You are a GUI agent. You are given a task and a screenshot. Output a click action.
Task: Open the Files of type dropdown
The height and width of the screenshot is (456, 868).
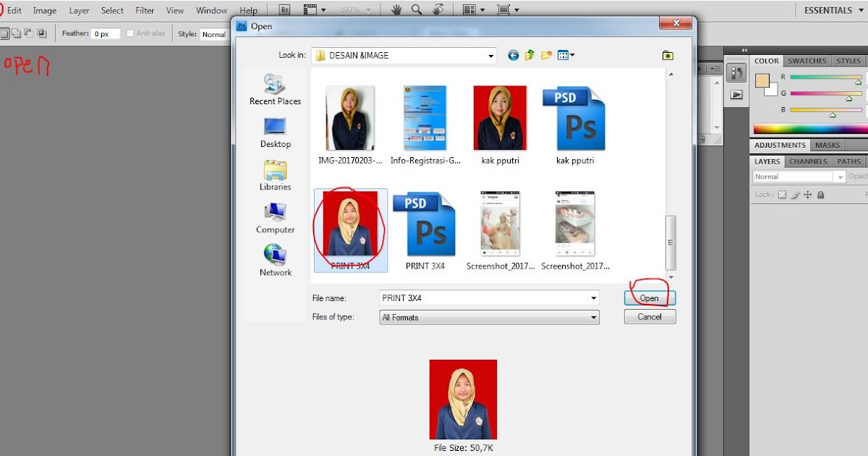tap(594, 317)
